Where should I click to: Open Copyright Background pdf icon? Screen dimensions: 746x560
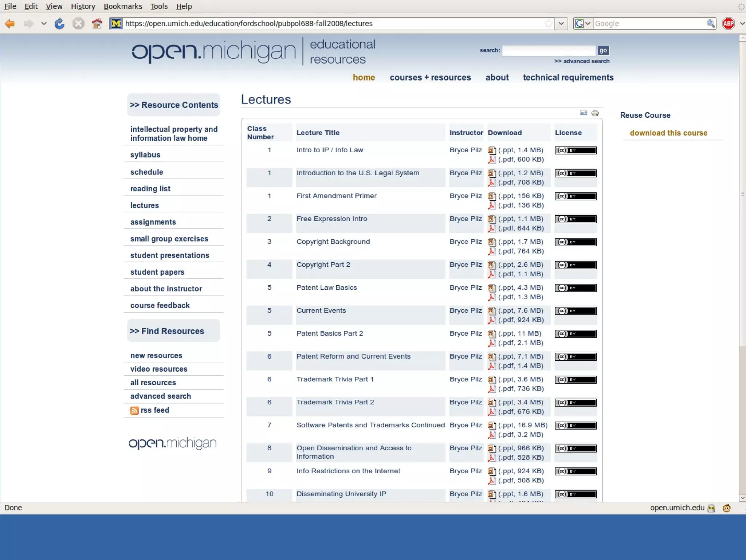[x=492, y=251]
